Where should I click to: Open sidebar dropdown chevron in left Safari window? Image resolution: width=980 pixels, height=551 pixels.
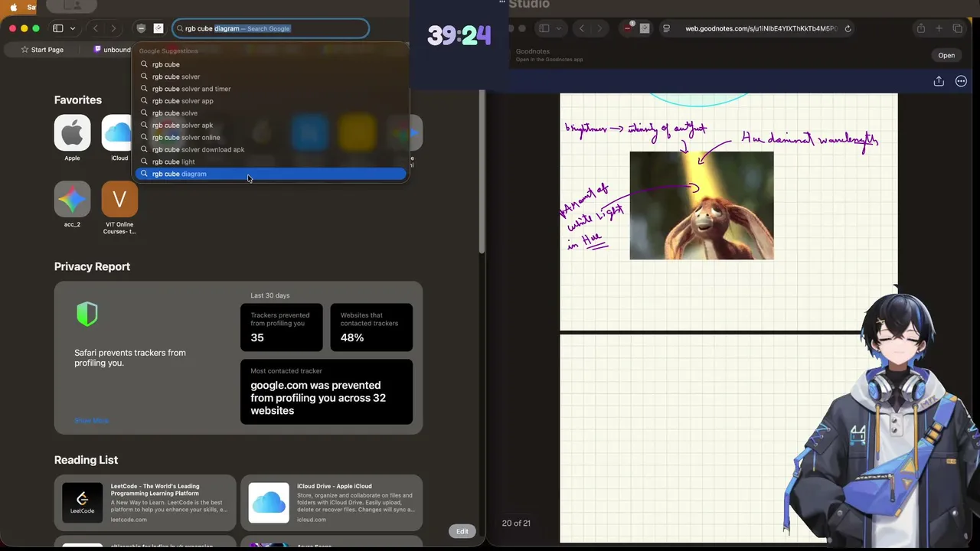tap(73, 28)
